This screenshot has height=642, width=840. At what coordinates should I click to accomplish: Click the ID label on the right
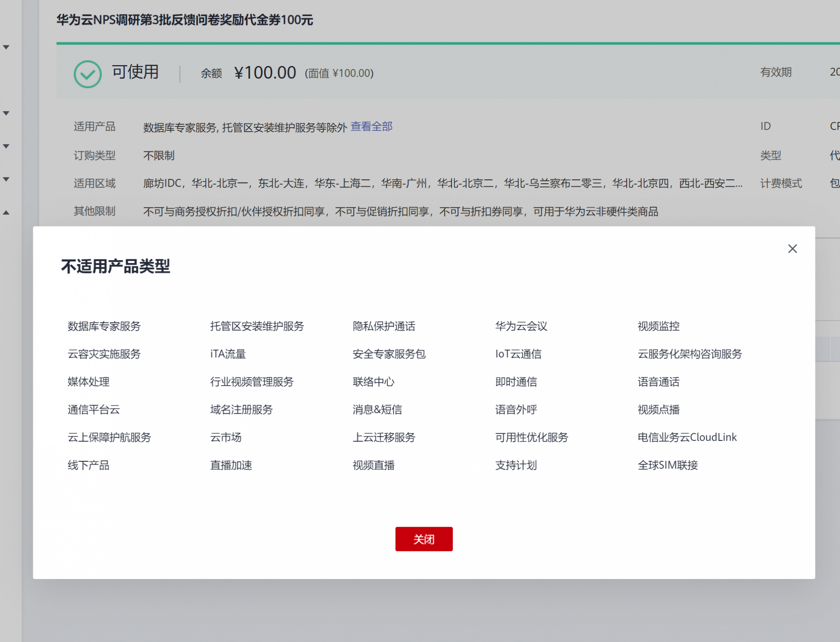(766, 126)
